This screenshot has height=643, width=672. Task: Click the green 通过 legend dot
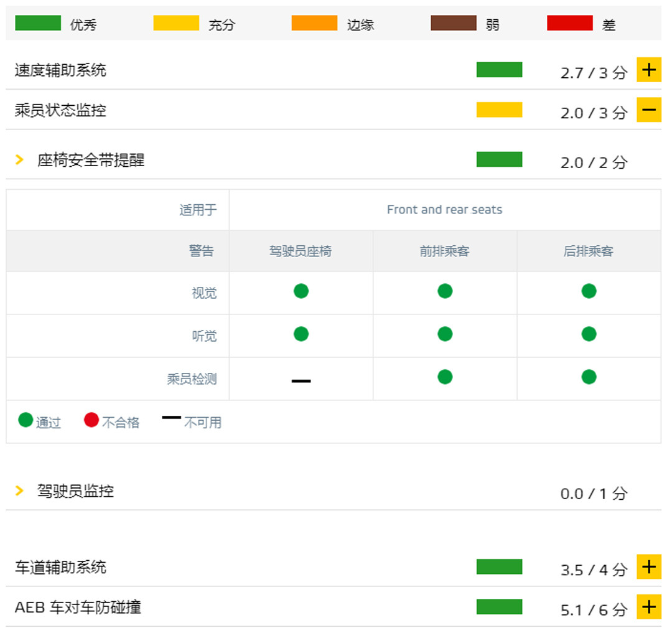(26, 421)
